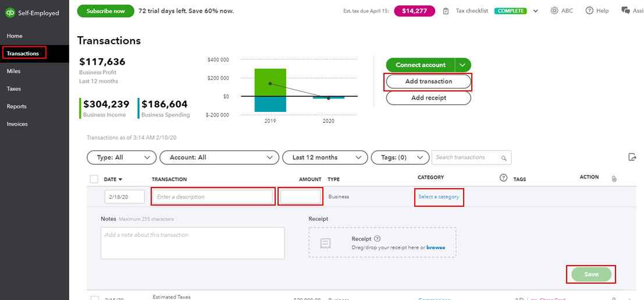Click the Add transaction button
This screenshot has height=300, width=644.
[428, 82]
